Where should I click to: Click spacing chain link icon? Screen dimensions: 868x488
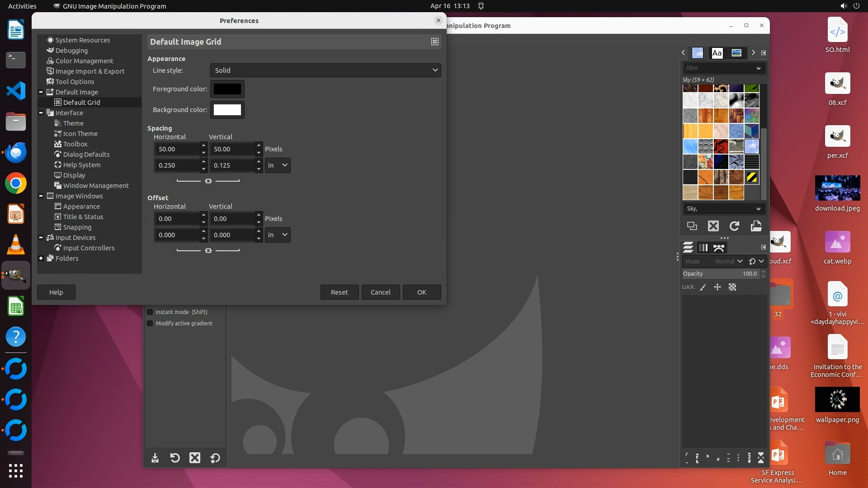[x=208, y=181]
